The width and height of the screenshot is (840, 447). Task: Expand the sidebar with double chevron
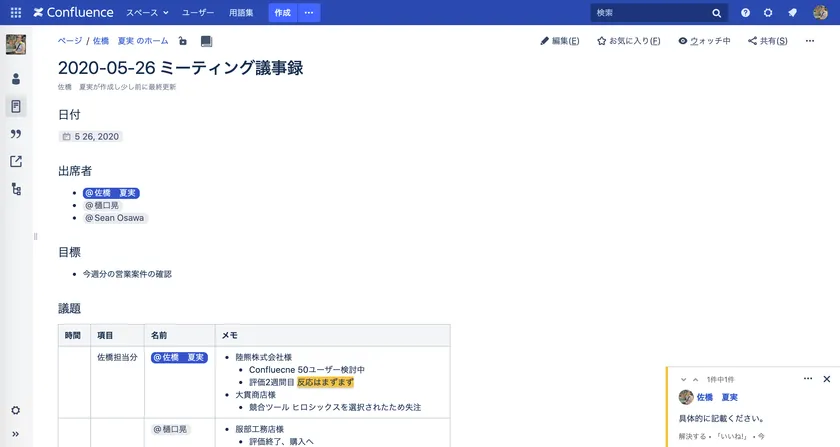point(16,434)
